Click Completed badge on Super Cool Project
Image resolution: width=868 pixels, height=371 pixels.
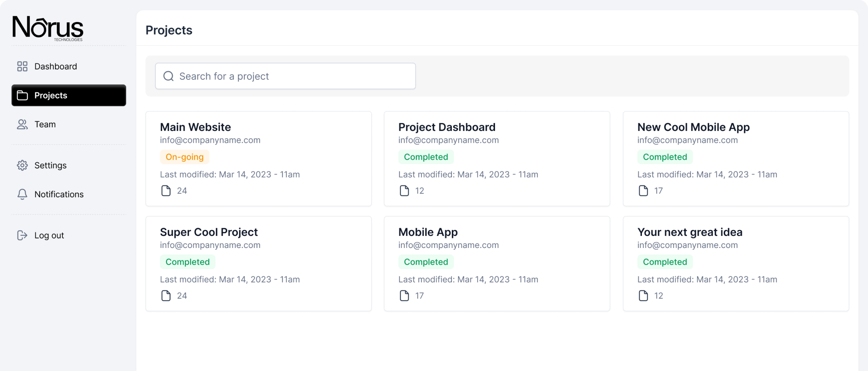pos(187,262)
